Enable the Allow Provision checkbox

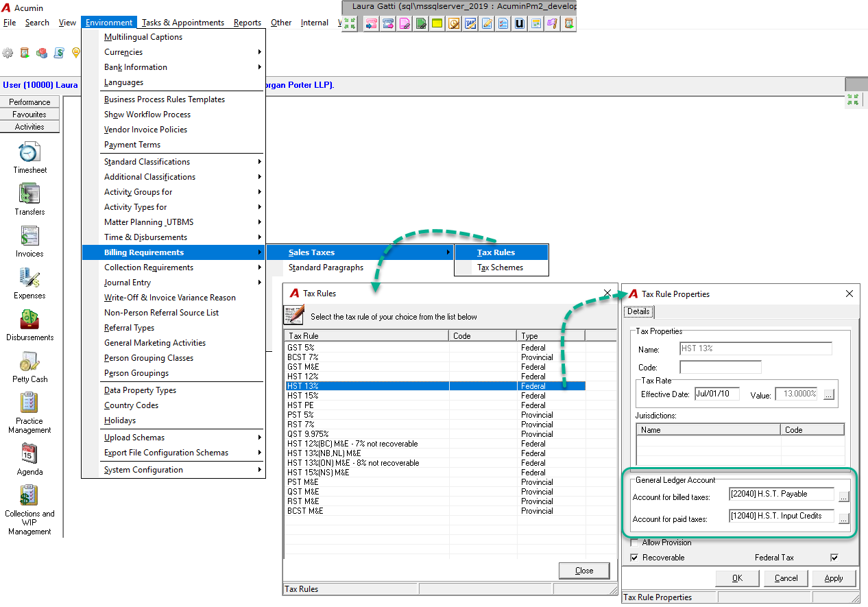634,543
